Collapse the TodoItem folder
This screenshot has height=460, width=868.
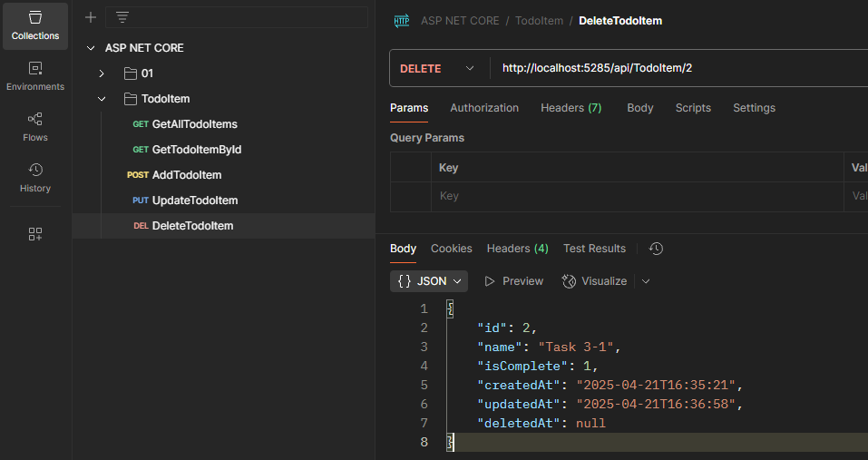click(x=102, y=99)
